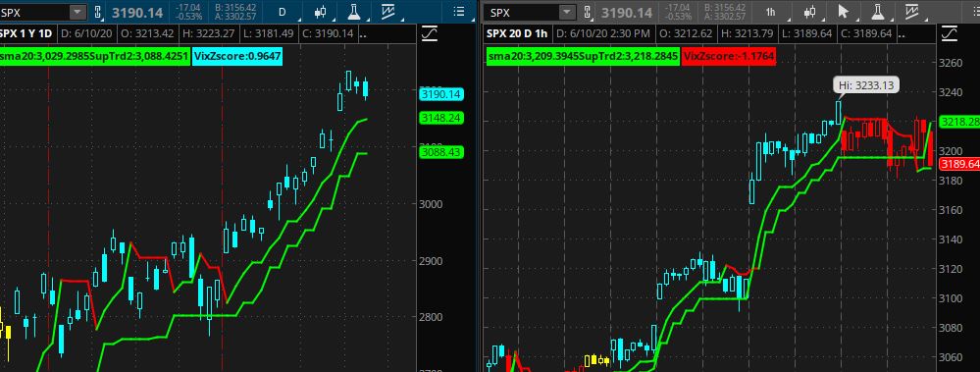The height and width of the screenshot is (372, 980).
Task: Open Studies flask icon on daily chart
Action: click(354, 12)
